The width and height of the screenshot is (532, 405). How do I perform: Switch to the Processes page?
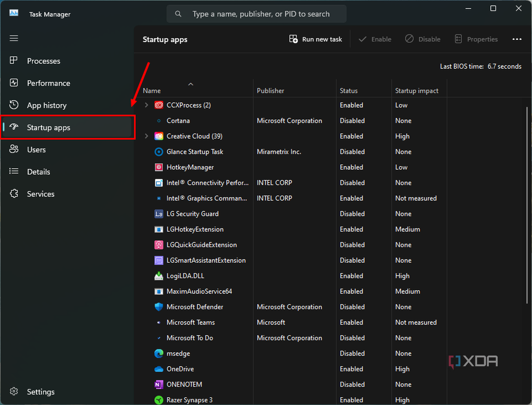[x=66, y=61]
